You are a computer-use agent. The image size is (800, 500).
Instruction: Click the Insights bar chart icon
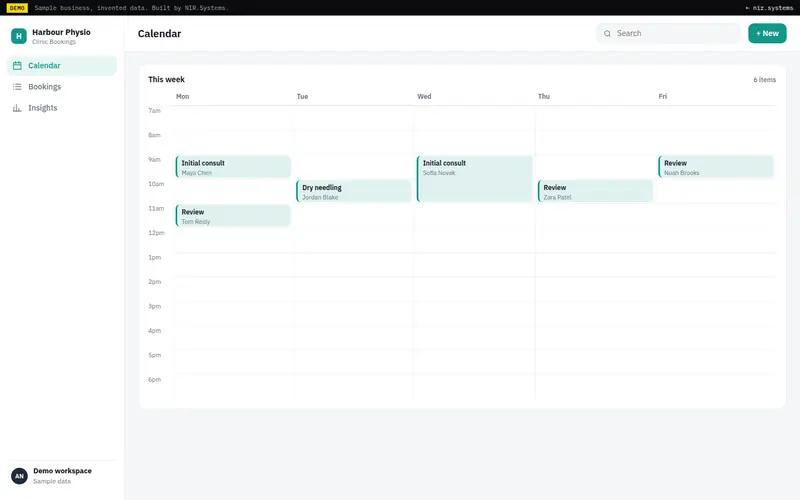pyautogui.click(x=17, y=108)
